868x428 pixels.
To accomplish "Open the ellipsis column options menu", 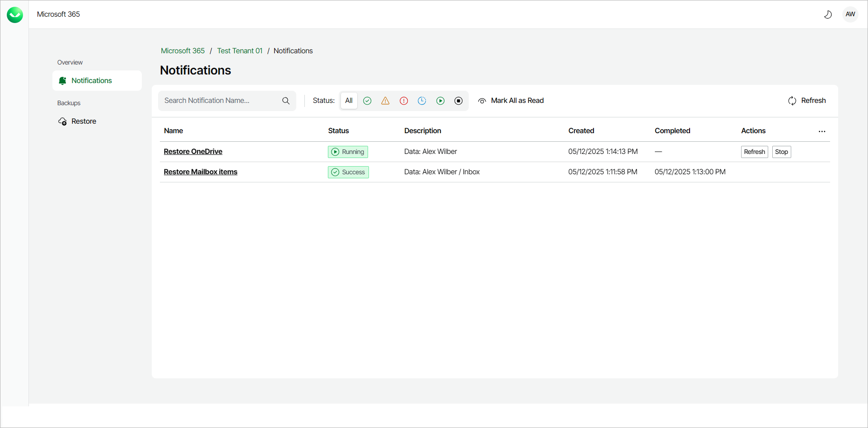I will coord(821,131).
